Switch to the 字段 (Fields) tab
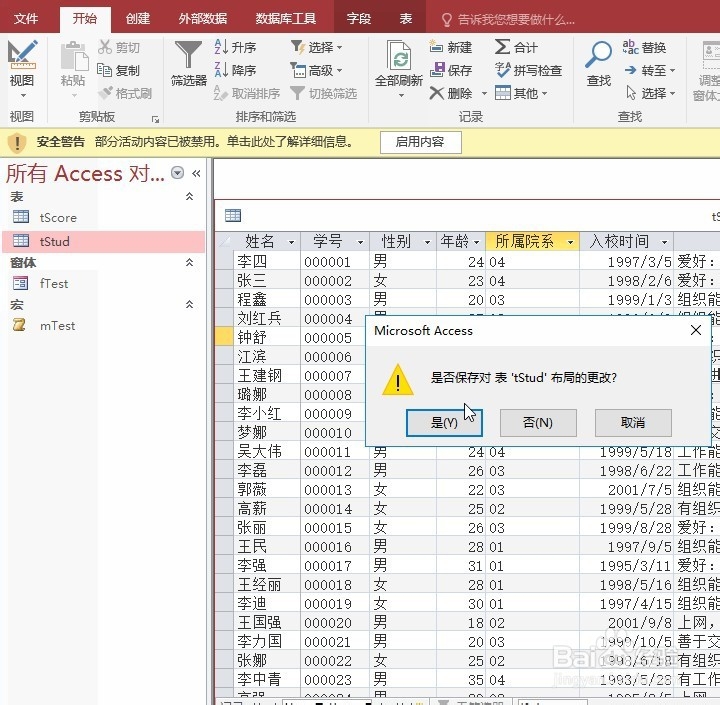Image resolution: width=720 pixels, height=705 pixels. (x=359, y=19)
